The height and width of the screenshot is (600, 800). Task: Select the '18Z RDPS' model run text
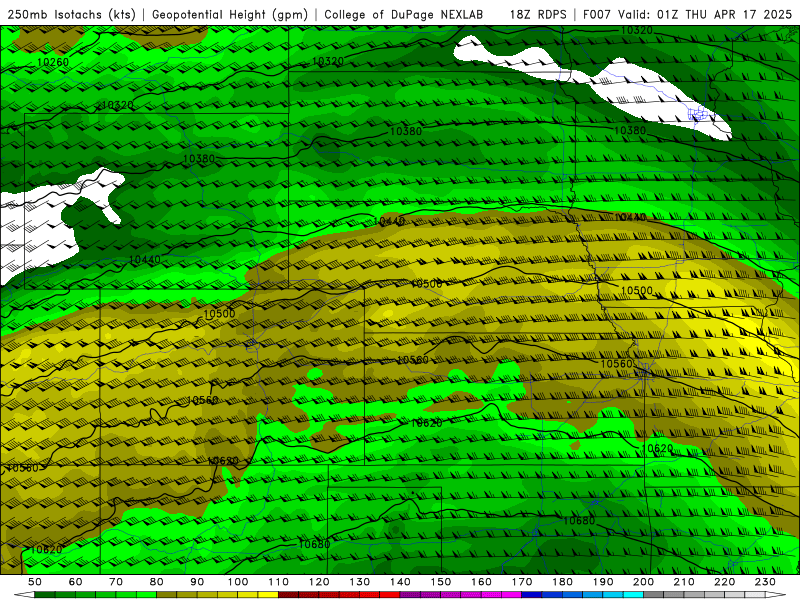538,14
